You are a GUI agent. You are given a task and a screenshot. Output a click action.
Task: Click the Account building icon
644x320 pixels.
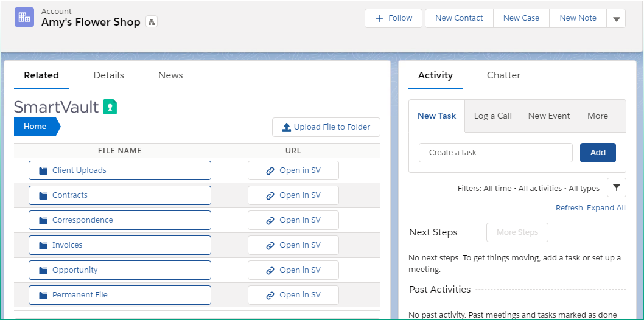[x=24, y=17]
